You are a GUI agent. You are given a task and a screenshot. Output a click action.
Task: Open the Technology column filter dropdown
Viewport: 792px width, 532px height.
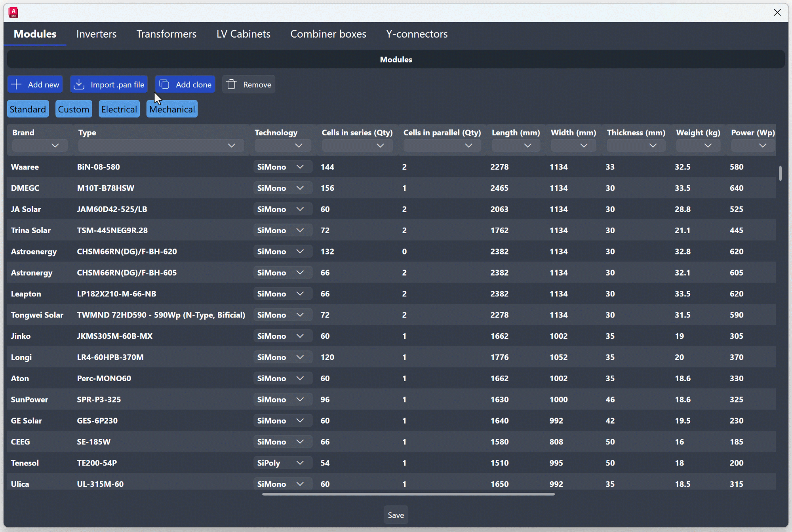(283, 146)
